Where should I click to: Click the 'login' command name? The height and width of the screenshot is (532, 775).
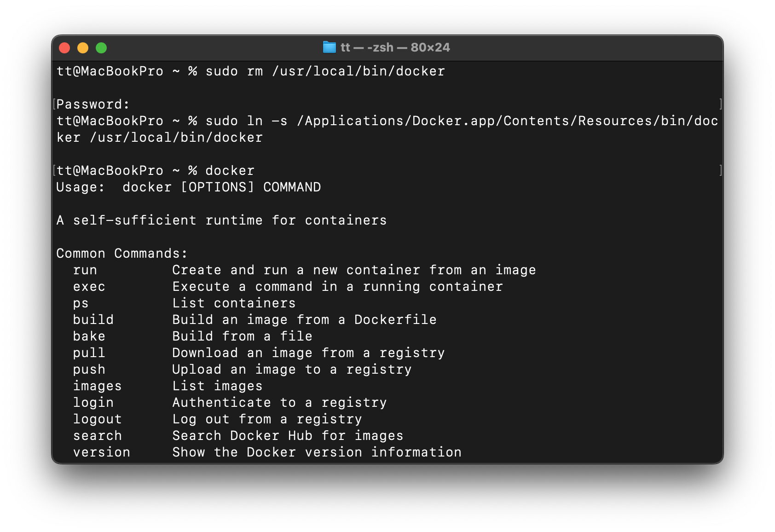coord(93,403)
